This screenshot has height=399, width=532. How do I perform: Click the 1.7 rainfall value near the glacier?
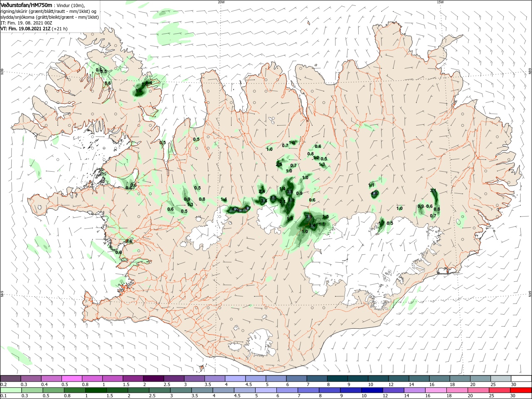[x=382, y=223]
